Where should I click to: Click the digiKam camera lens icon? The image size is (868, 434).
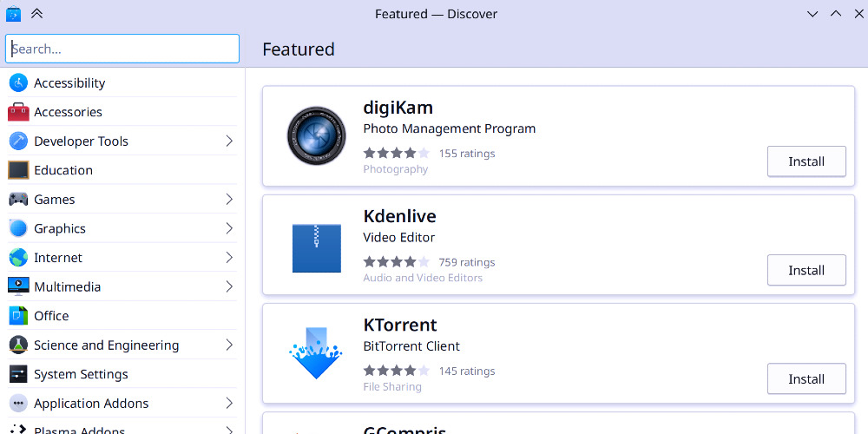point(316,136)
